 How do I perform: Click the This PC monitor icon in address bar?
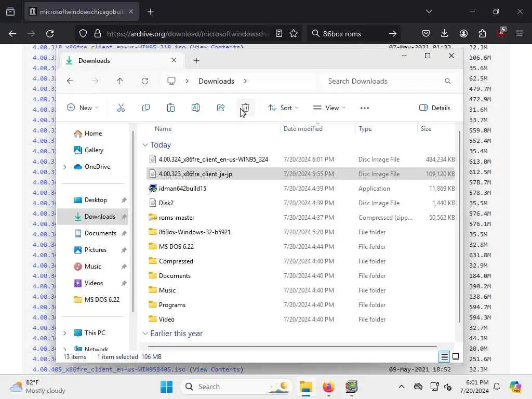click(171, 81)
